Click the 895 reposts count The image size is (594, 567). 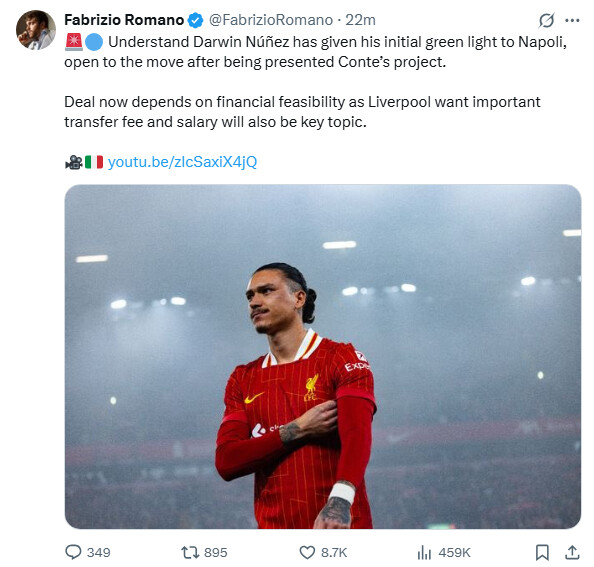click(x=216, y=553)
